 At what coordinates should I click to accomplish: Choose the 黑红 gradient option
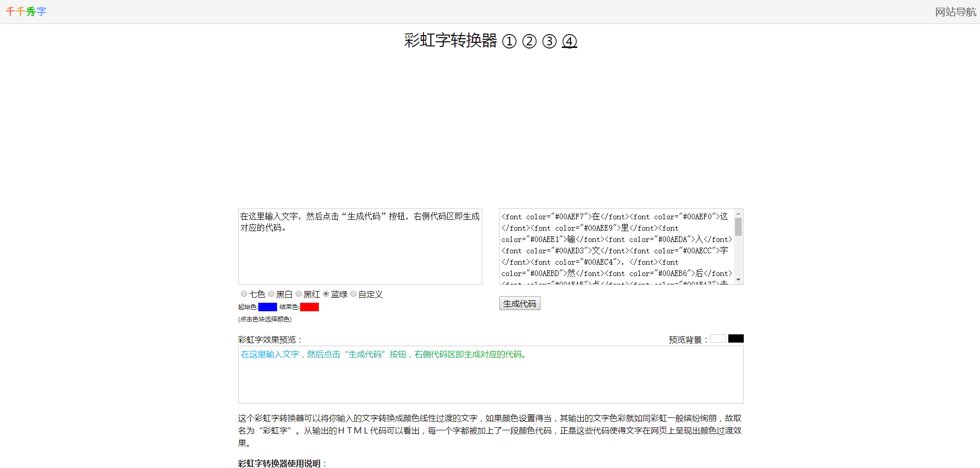click(299, 294)
